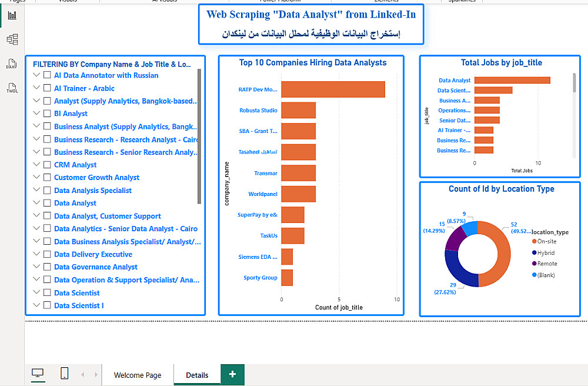The height and width of the screenshot is (386, 588).
Task: Open the TMDL view icon
Action: pyautogui.click(x=12, y=88)
